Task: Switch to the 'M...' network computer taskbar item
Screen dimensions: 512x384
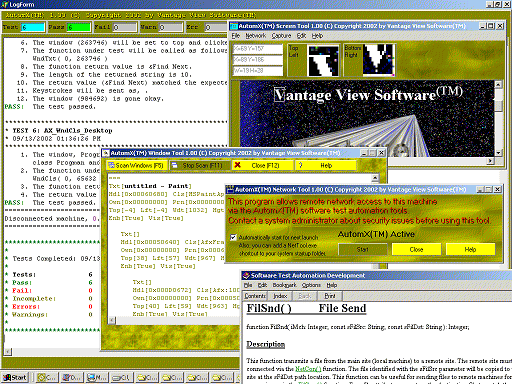Action: pyautogui.click(x=96, y=377)
